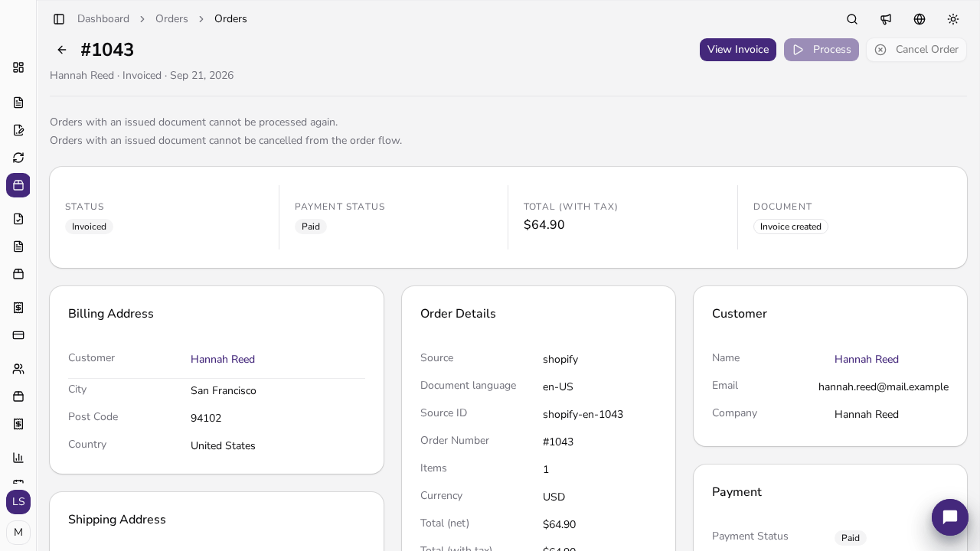
Task: Go to first Orders breadcrumb link
Action: click(x=171, y=19)
